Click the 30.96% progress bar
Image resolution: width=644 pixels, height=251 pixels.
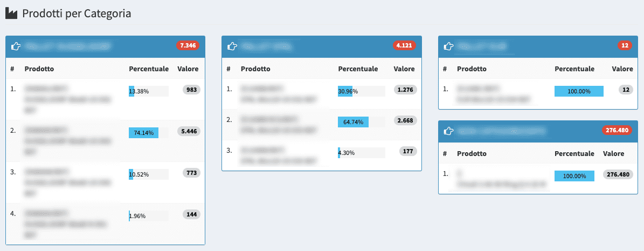[361, 91]
